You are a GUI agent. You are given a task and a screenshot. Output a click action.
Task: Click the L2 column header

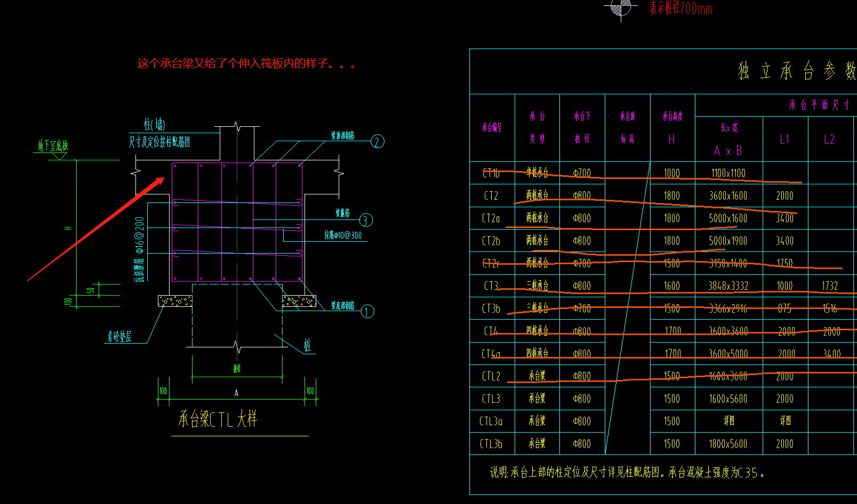(x=829, y=140)
